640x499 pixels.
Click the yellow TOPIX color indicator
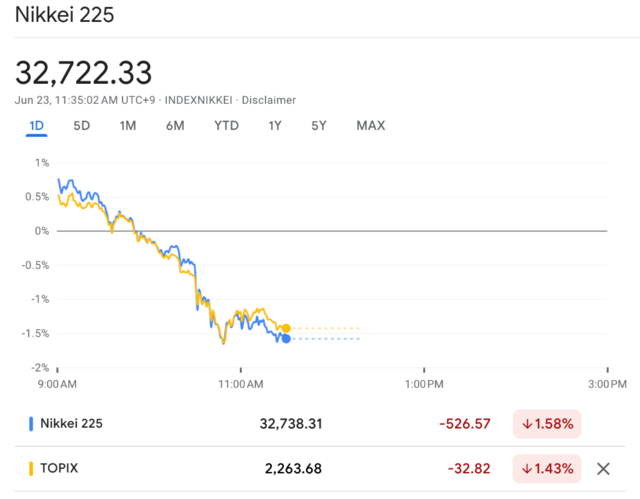[x=31, y=468]
